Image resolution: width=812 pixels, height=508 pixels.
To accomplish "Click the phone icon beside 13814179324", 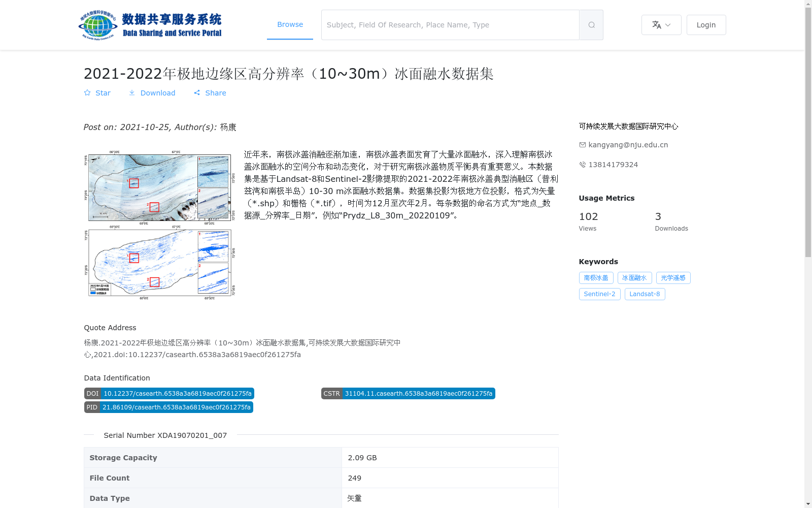I will click(583, 165).
